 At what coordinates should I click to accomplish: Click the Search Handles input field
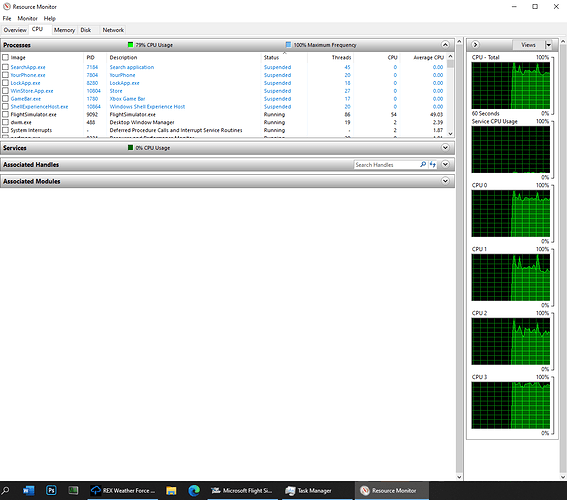tap(386, 165)
